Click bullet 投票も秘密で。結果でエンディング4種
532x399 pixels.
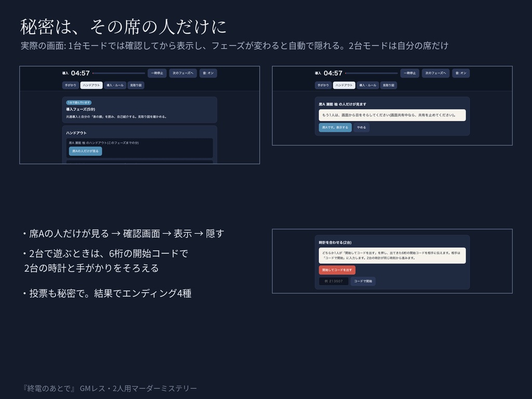click(107, 293)
